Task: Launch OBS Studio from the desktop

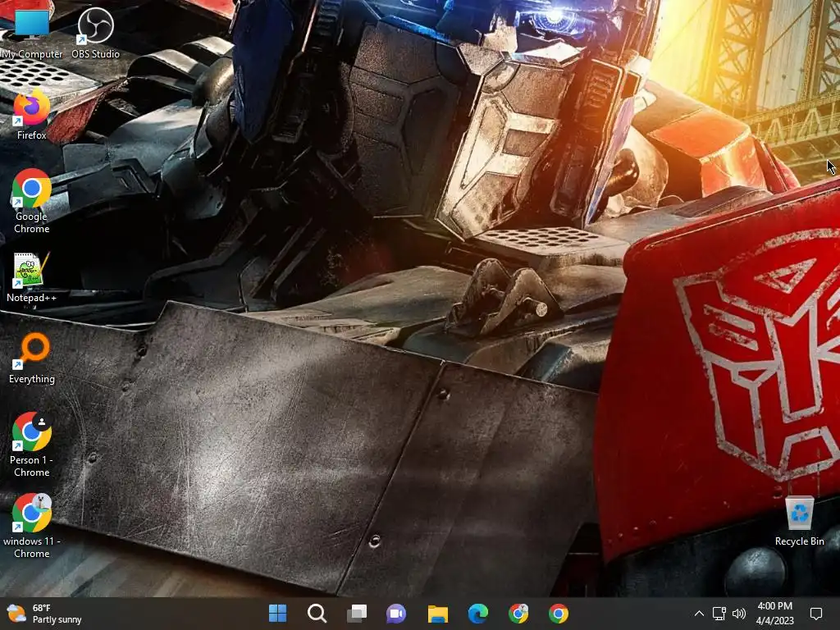Action: tap(95, 31)
